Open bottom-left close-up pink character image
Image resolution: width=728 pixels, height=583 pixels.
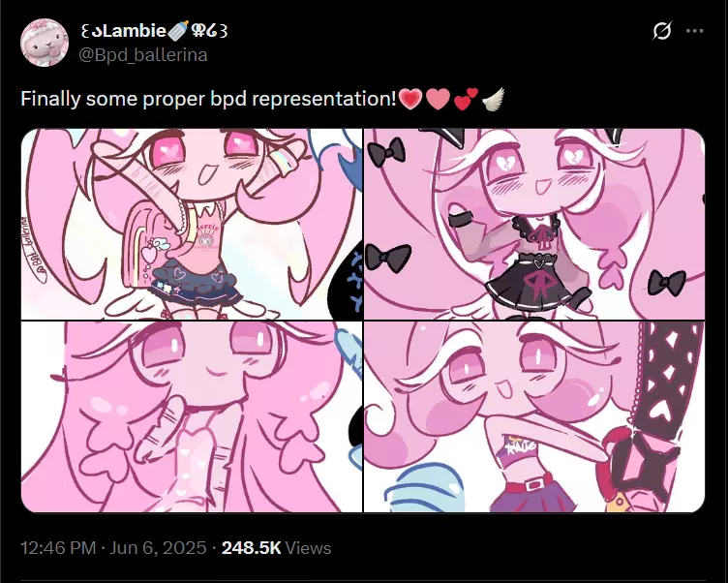[x=192, y=416]
